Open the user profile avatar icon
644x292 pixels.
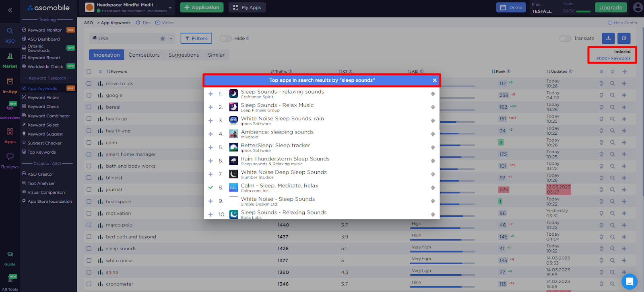[638, 7]
